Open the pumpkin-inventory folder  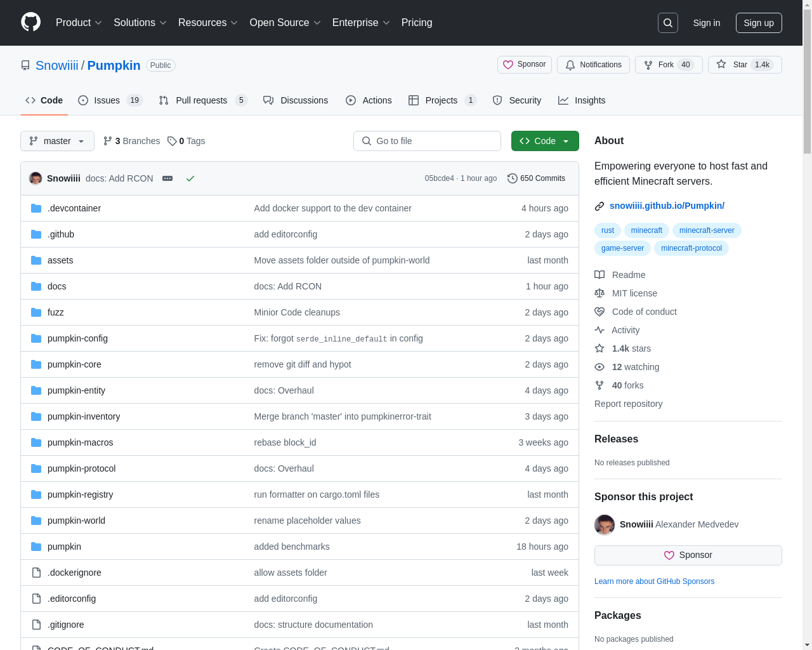click(x=84, y=416)
